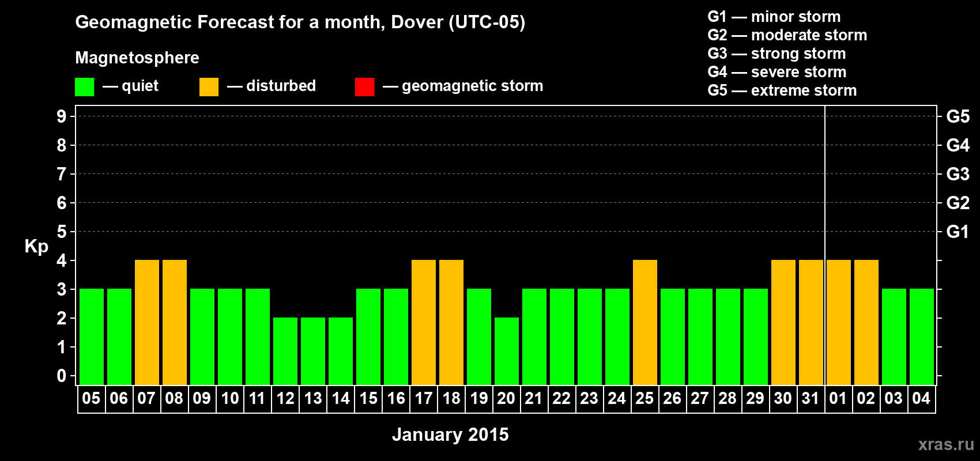Image resolution: width=980 pixels, height=461 pixels.
Task: Click the date label 26 on the x-axis
Action: coord(672,398)
